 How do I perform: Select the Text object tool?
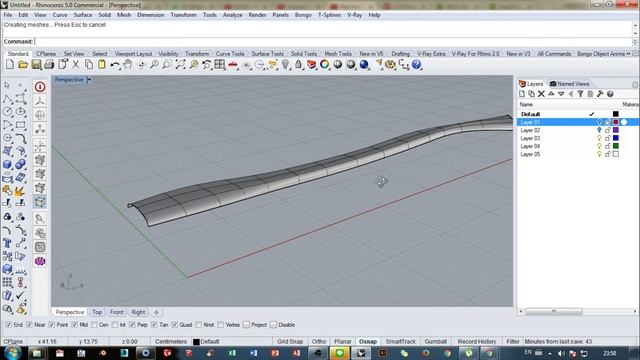[7, 243]
